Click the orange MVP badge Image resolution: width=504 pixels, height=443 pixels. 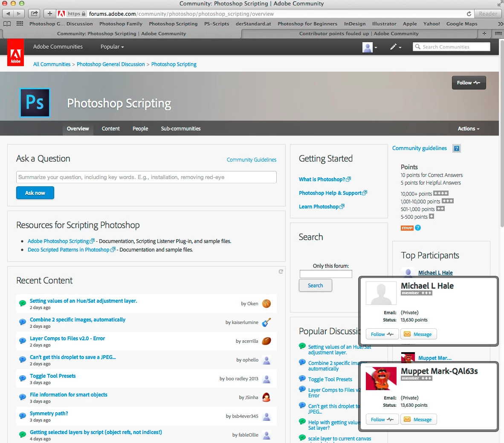pos(407,228)
